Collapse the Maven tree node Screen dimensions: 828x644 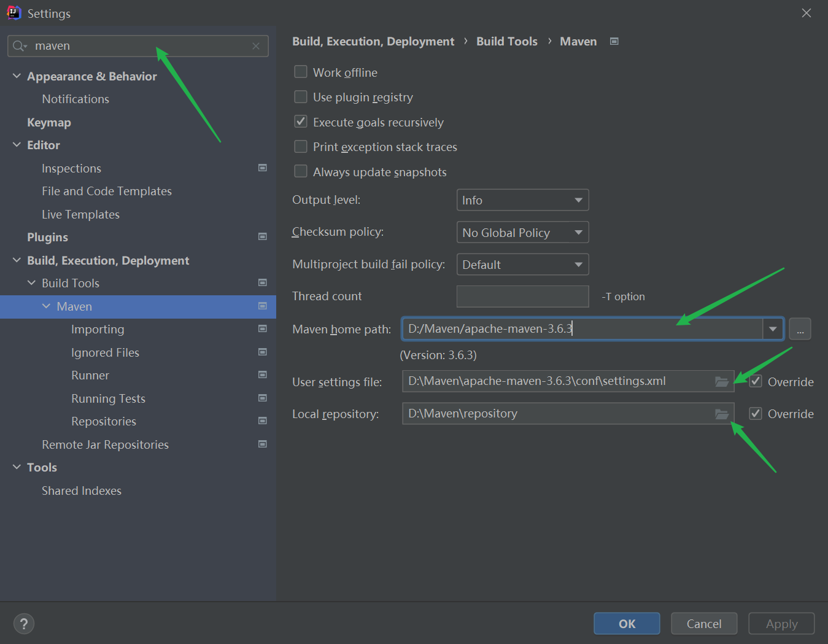coord(46,306)
